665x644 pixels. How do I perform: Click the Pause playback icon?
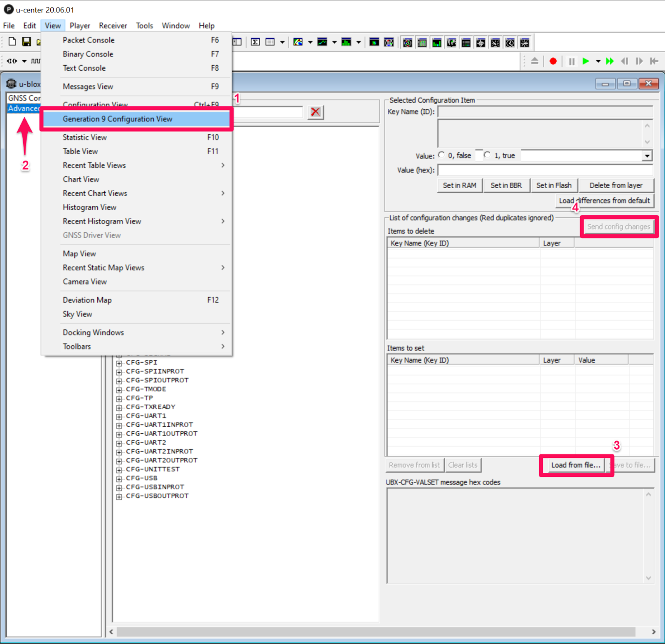tap(571, 61)
